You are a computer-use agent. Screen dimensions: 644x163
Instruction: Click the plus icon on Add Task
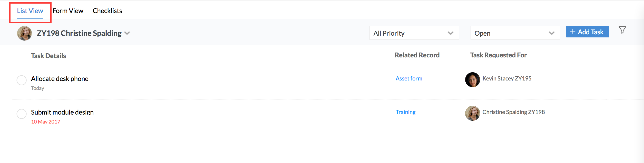click(x=573, y=32)
